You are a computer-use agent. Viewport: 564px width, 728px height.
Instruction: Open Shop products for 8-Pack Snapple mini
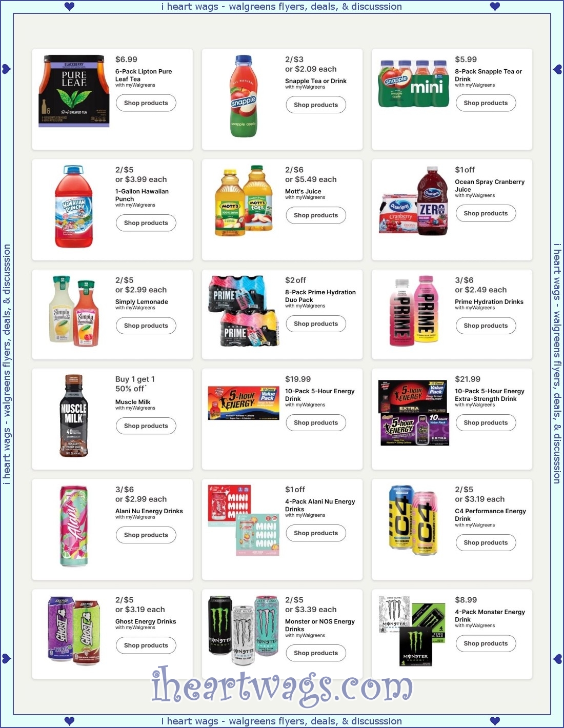(x=486, y=103)
